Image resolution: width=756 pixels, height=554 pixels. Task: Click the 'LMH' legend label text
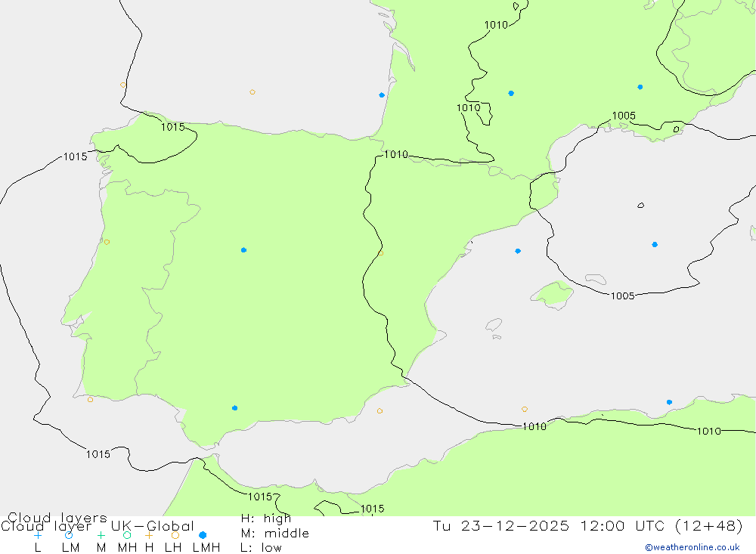click(206, 548)
